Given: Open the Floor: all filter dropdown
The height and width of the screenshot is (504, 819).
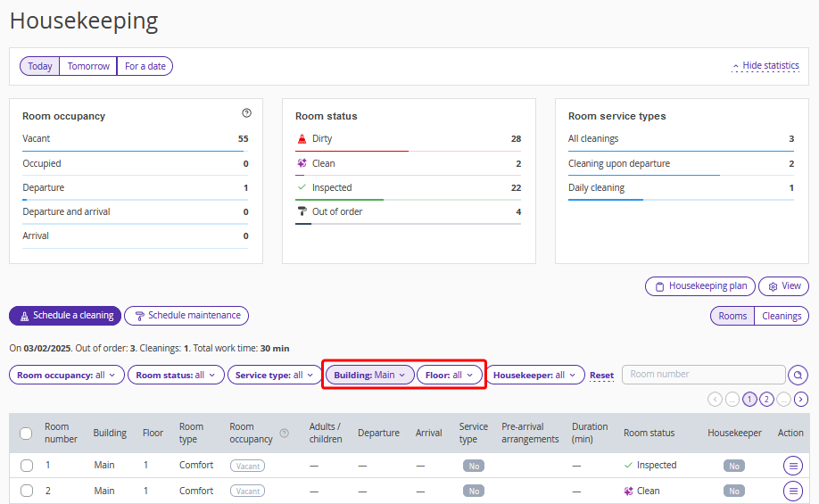Looking at the screenshot, I should 449,376.
